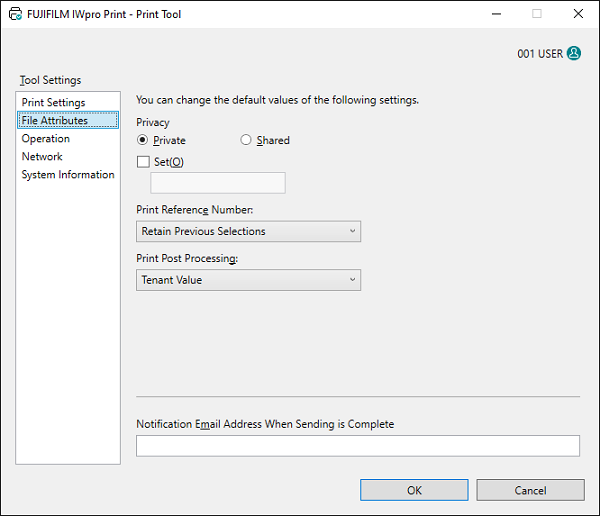Click the user account avatar icon
Image resolution: width=600 pixels, height=516 pixels.
click(x=573, y=54)
